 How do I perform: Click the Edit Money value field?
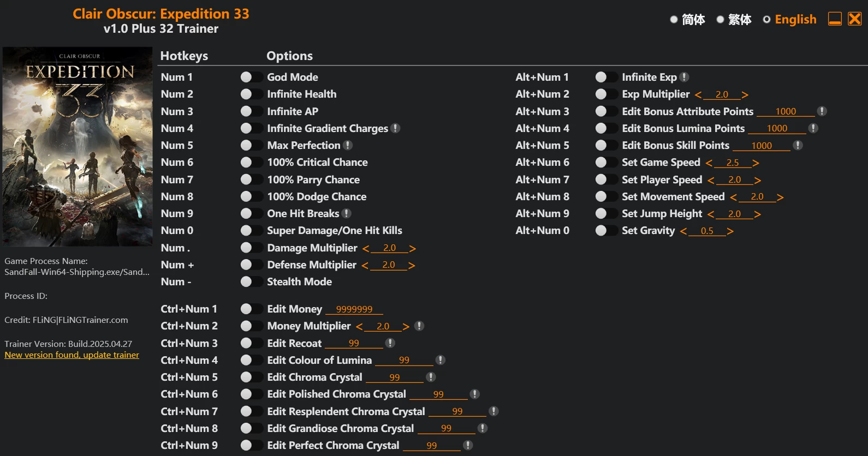point(354,309)
